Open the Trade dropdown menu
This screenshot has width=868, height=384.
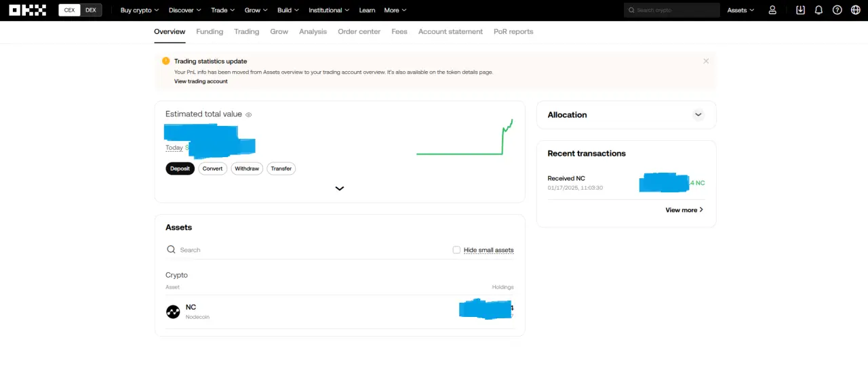[223, 10]
